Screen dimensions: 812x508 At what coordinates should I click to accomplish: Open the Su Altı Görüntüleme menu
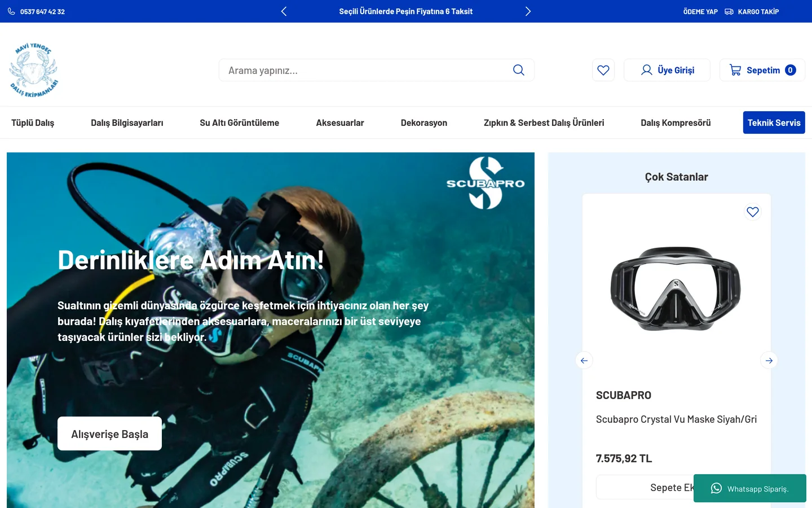239,122
